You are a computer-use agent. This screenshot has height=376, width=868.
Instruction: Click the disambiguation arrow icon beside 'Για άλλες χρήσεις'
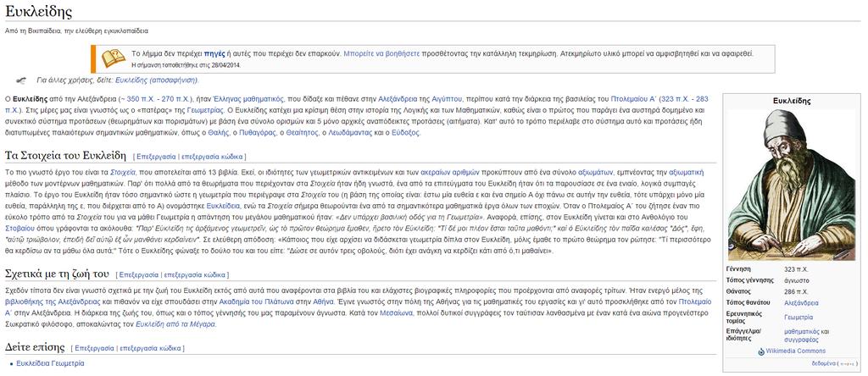(x=20, y=80)
